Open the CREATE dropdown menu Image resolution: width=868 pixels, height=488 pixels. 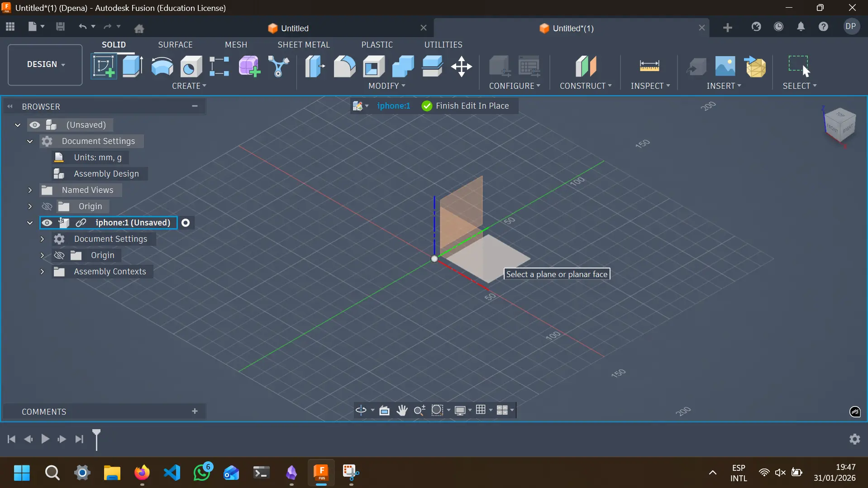click(x=189, y=86)
